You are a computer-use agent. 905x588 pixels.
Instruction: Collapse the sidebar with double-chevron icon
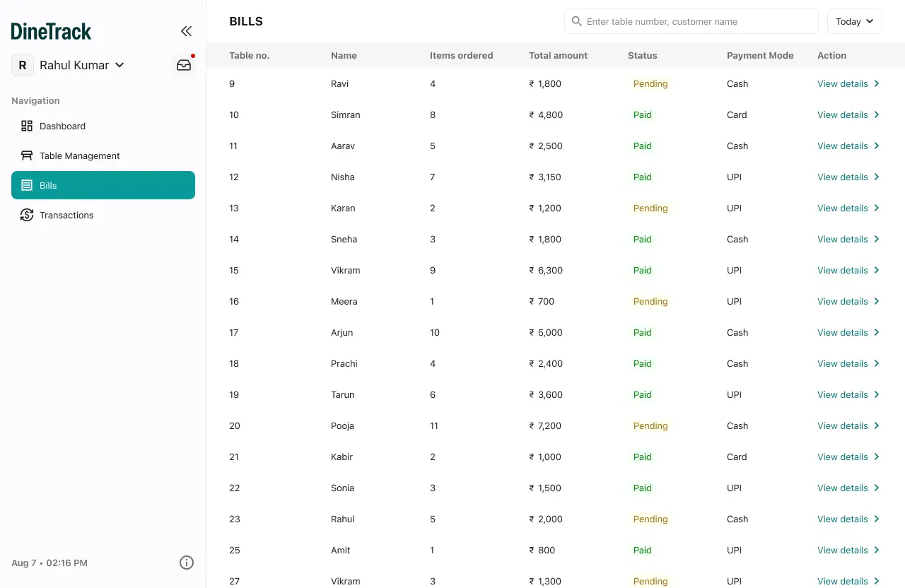click(186, 31)
